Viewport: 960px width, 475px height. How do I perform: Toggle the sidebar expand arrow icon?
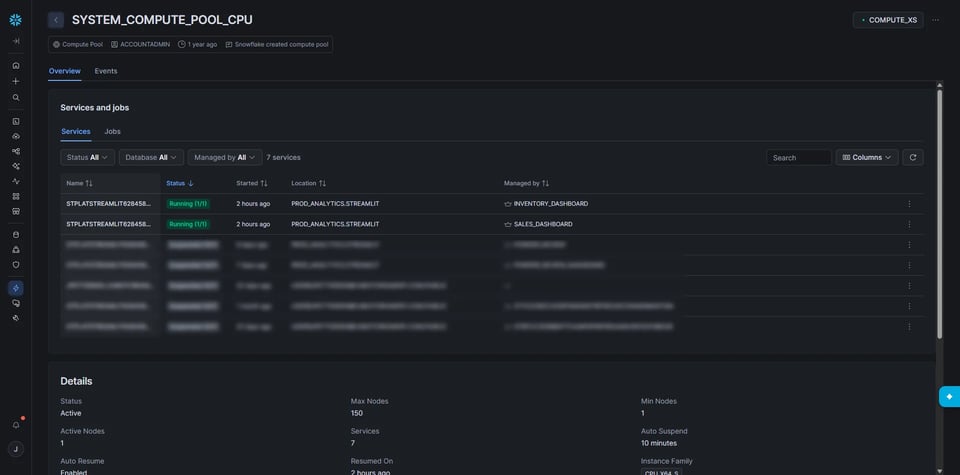coord(16,41)
